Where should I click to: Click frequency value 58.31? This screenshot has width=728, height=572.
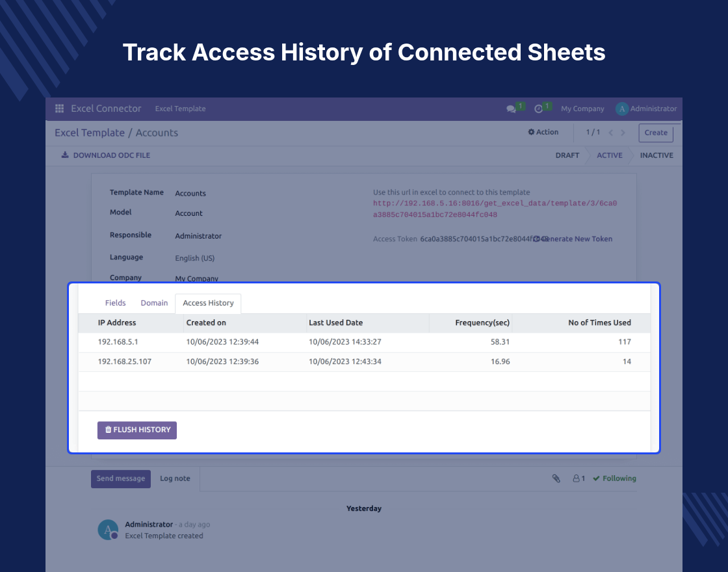coord(500,342)
